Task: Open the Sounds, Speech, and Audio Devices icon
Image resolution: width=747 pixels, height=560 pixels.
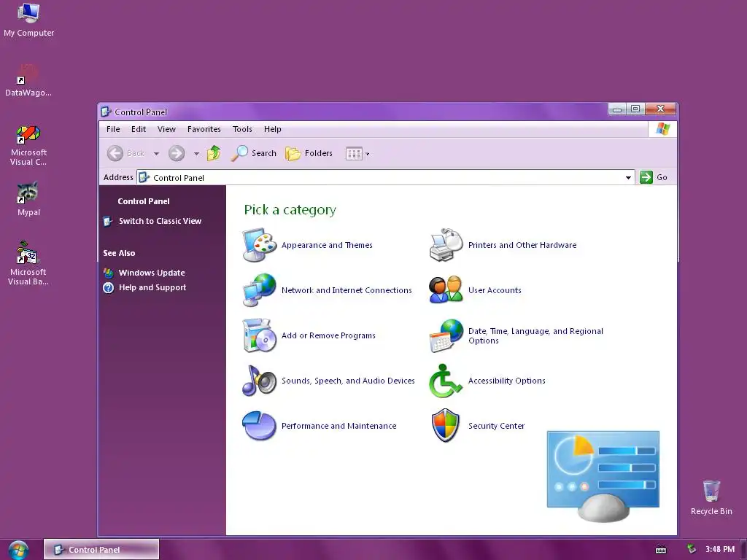Action: 259,381
